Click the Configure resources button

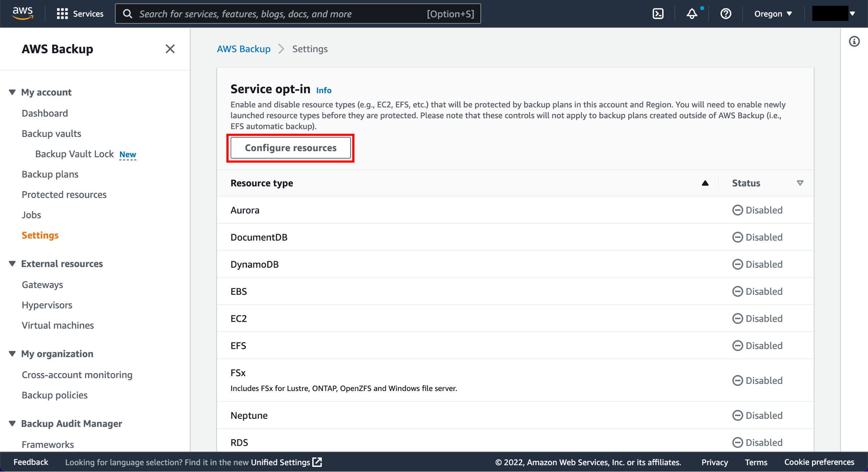point(291,148)
